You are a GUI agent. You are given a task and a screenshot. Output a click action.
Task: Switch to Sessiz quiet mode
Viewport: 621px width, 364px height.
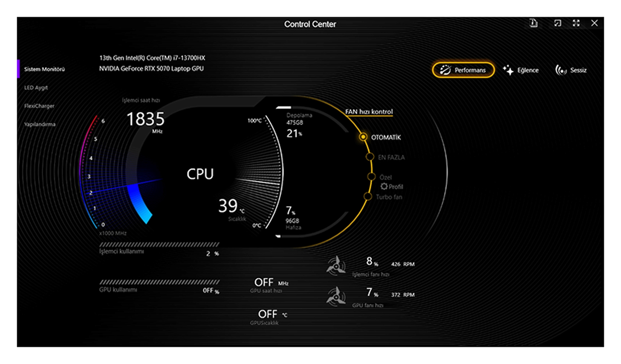click(571, 70)
